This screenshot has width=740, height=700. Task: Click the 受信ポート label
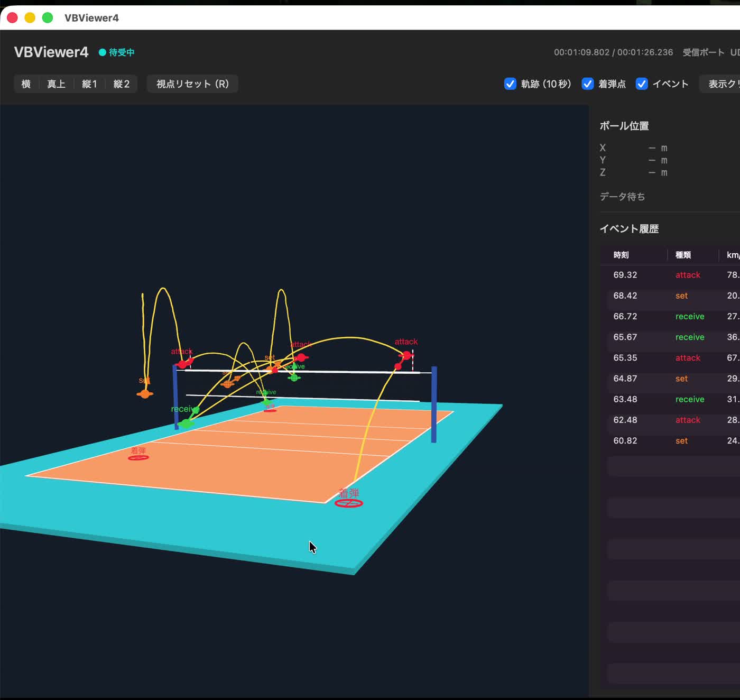click(x=703, y=52)
